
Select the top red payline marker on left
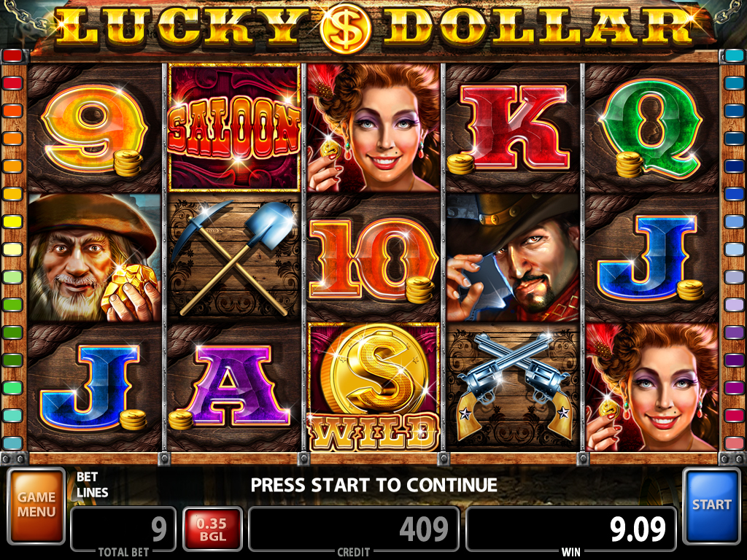12,55
